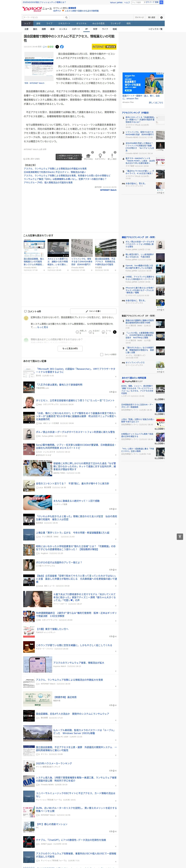Open OpenAI Sora動画 science ranking item
Screen dimensions: 186x868
tap(139, 267)
